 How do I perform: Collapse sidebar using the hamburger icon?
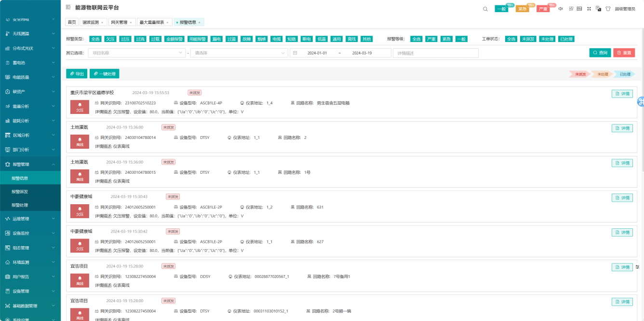tap(68, 7)
